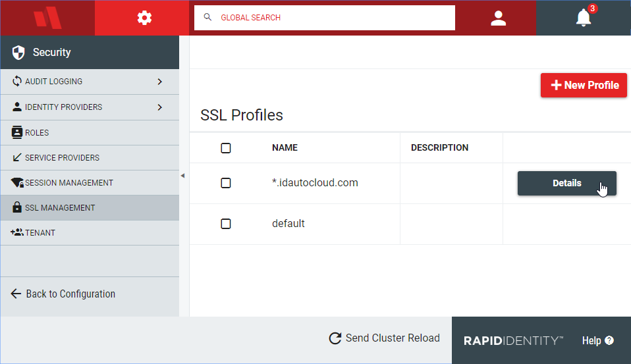Click the RapidIdentity footer logo

pyautogui.click(x=513, y=341)
